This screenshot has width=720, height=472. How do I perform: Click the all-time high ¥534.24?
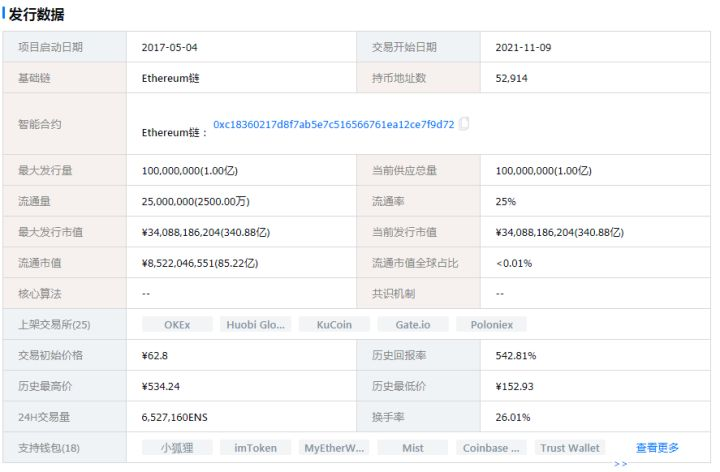point(160,386)
